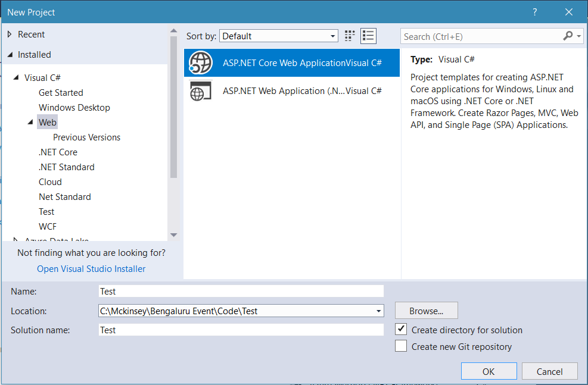Select the WCF category
Viewport: 588px width, 385px height.
pos(46,226)
